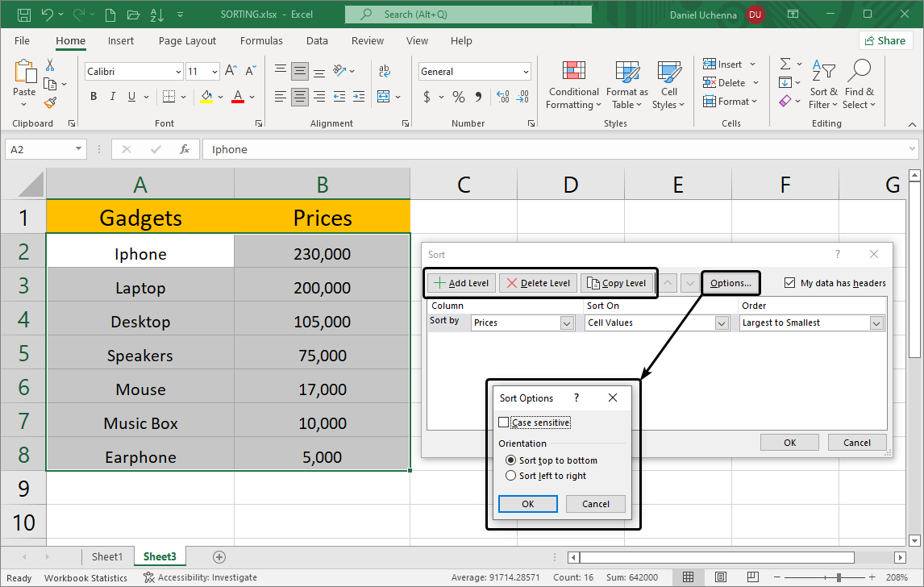Select the Sort left to right option
Image resolution: width=924 pixels, height=587 pixels.
[x=510, y=476]
